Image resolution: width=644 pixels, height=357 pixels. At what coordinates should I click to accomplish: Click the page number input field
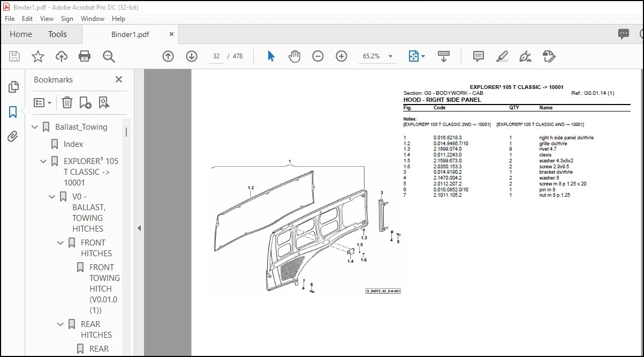[216, 56]
